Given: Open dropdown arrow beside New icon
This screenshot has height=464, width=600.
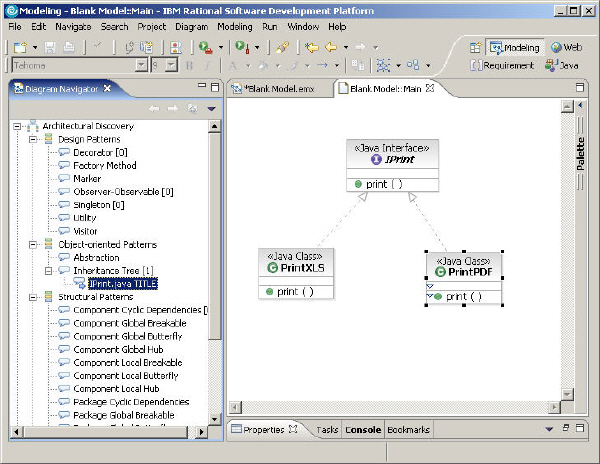Looking at the screenshot, I should point(35,48).
